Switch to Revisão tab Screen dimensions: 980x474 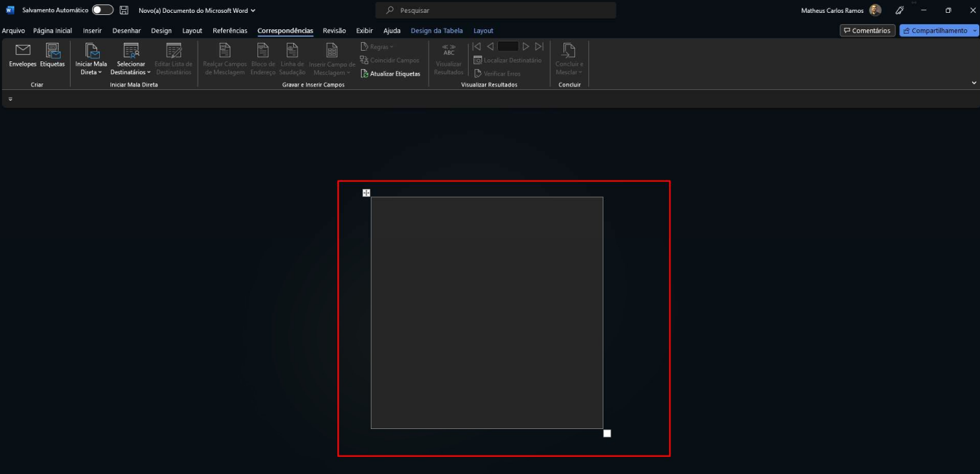(x=335, y=31)
